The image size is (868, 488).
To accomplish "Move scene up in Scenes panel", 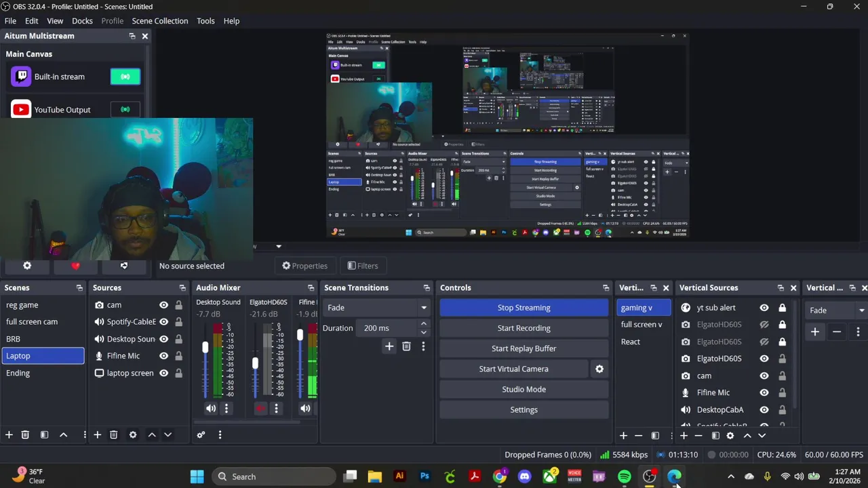I will pos(64,434).
